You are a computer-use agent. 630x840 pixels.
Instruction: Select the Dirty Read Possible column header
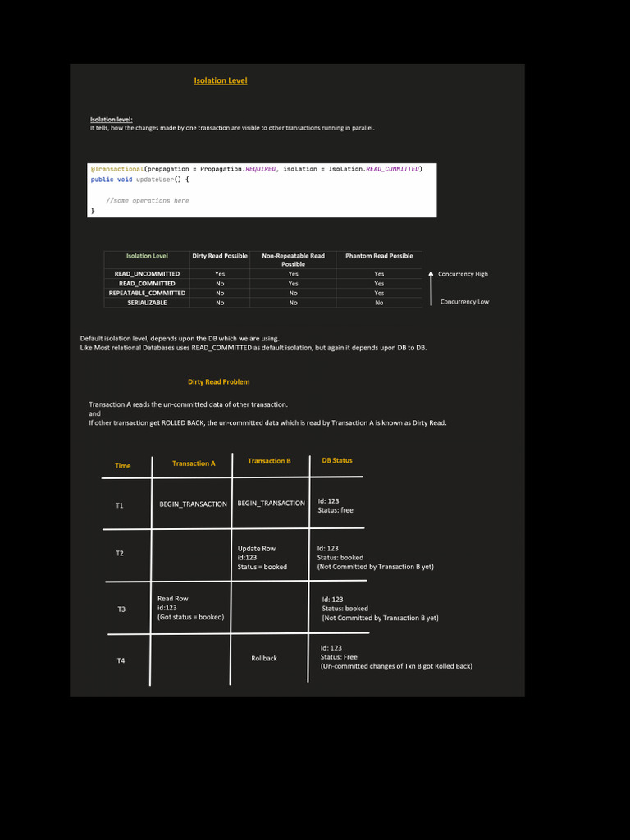tap(220, 256)
